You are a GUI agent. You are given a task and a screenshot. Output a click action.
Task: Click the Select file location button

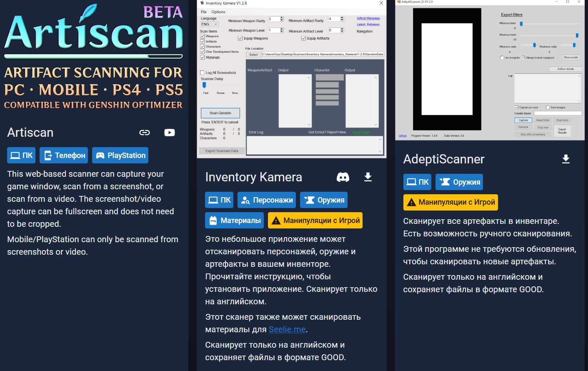253,55
